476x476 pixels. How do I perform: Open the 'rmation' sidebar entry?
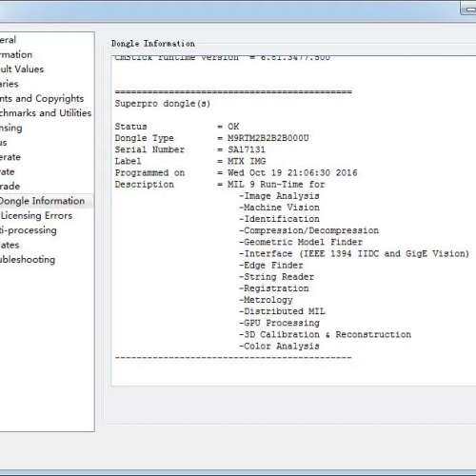tap(16, 54)
